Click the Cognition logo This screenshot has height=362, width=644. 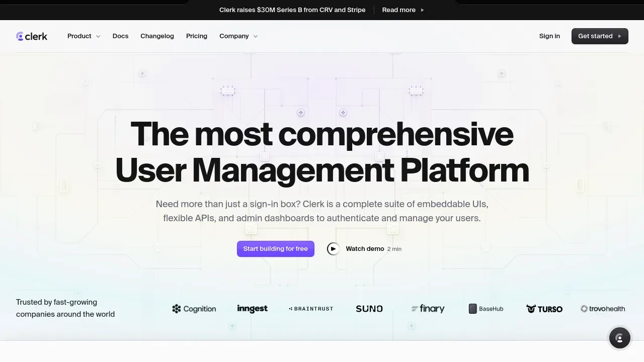click(194, 309)
